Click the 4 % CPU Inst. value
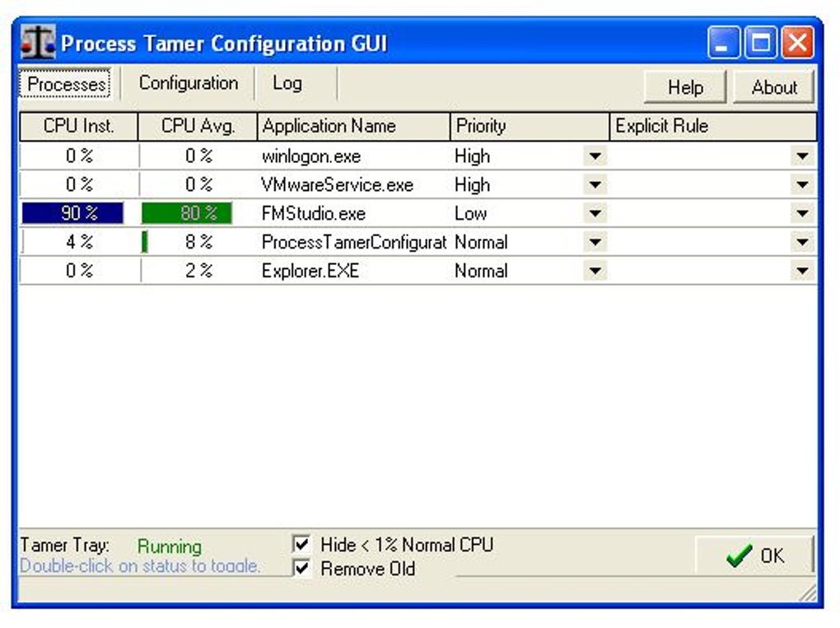 79,242
